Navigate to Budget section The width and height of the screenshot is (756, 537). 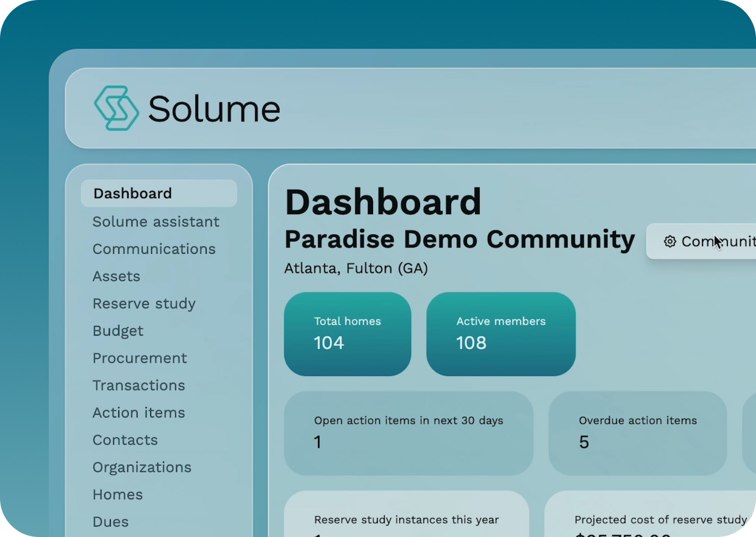click(118, 331)
